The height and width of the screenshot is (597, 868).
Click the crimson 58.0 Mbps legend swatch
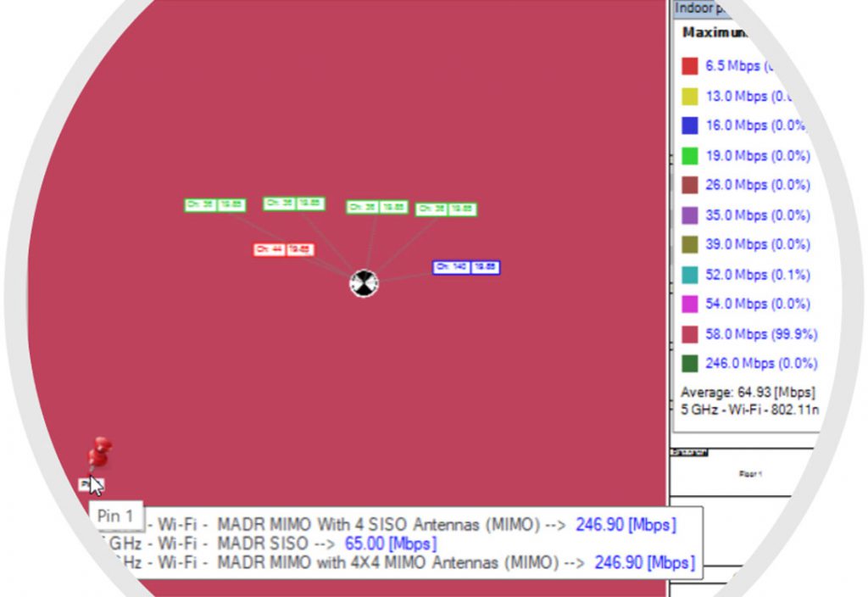coord(690,334)
